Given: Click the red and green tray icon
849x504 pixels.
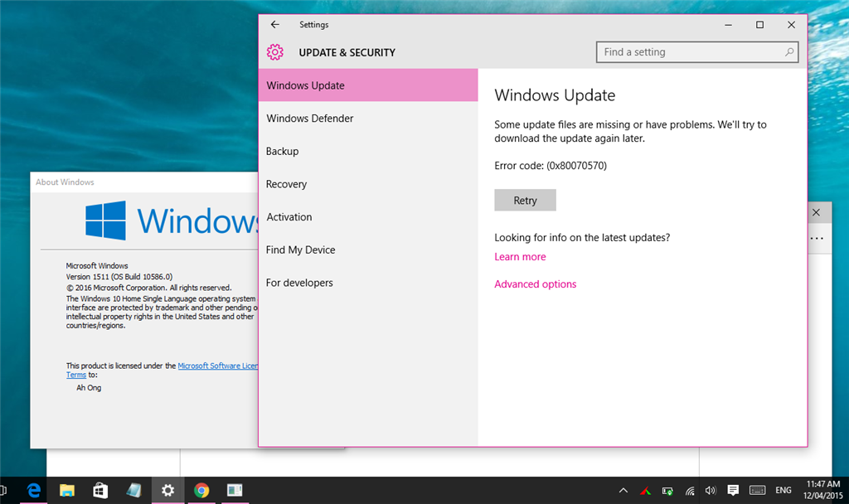Looking at the screenshot, I should [x=645, y=491].
